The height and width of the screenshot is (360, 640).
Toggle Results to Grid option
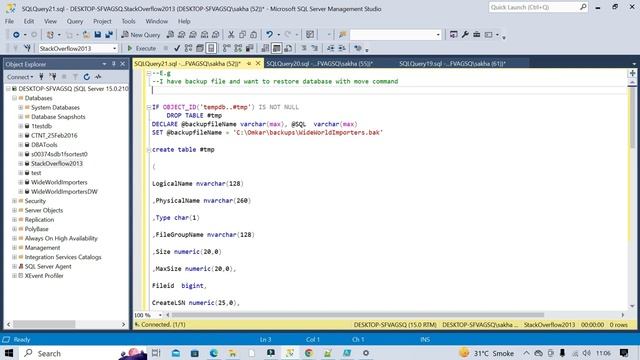(277, 48)
